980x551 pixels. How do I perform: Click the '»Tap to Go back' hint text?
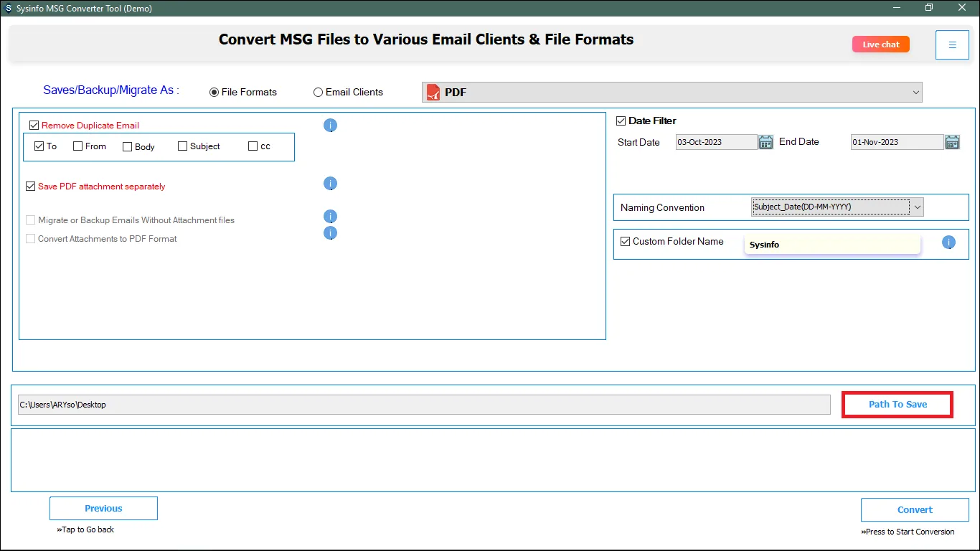(x=85, y=530)
